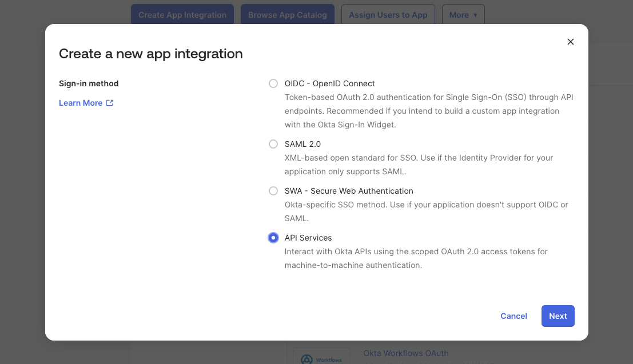Click the Create a new app integration title

point(150,54)
